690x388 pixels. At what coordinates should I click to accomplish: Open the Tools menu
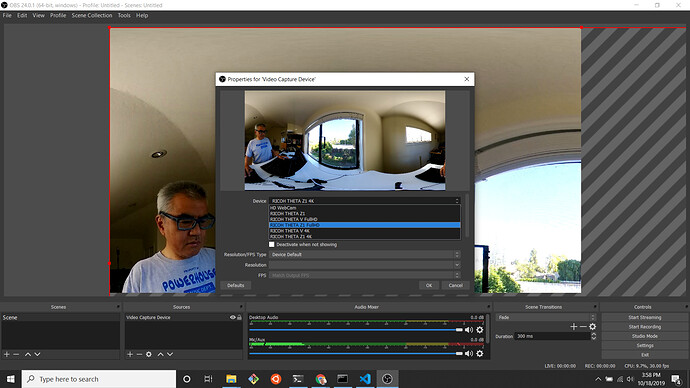(124, 15)
